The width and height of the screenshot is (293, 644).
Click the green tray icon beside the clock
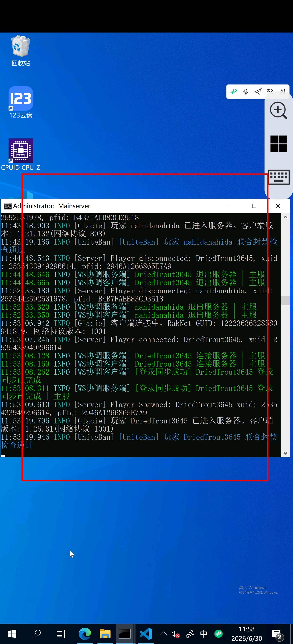(x=219, y=634)
